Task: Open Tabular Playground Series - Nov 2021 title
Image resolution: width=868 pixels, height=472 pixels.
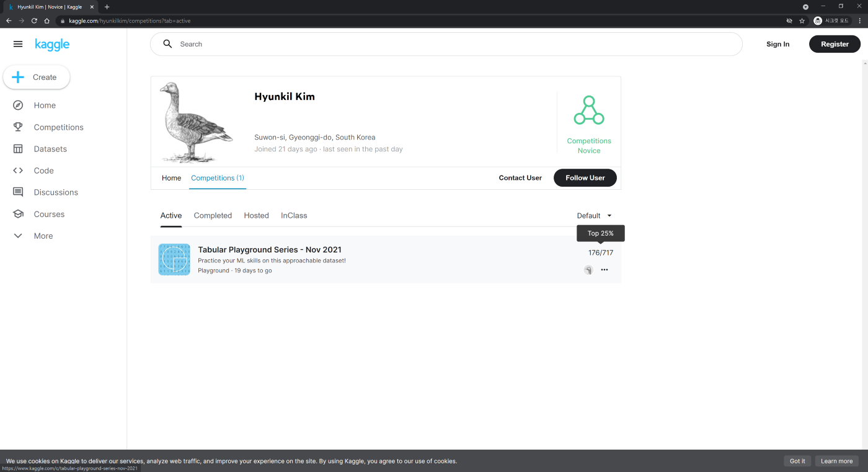Action: pos(270,250)
